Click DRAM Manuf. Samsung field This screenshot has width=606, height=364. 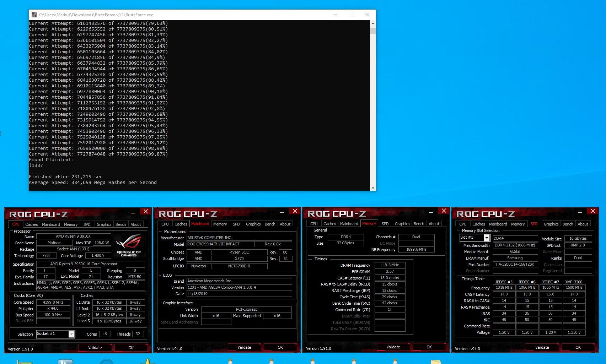515,258
